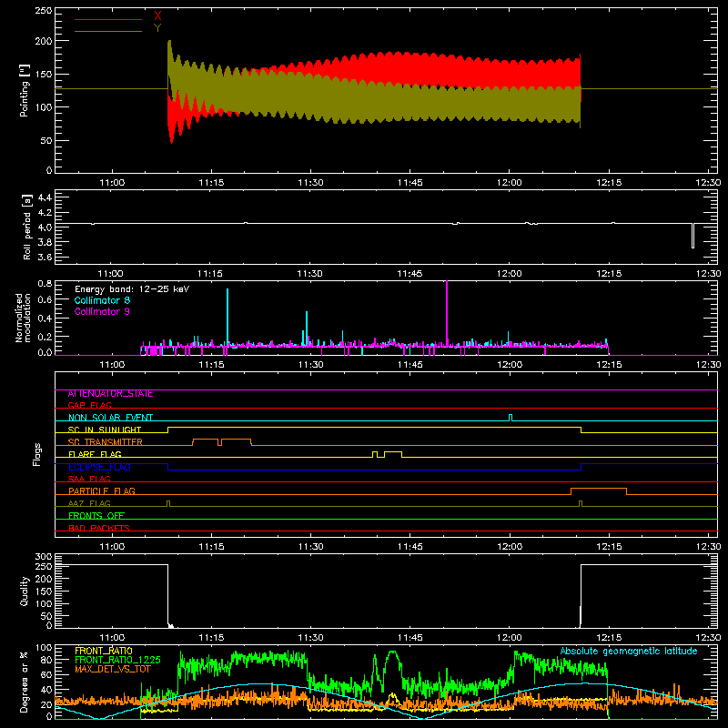This screenshot has width=728, height=728.
Task: Click the FRONT_RATIO_1225 legend entry
Action: [118, 660]
